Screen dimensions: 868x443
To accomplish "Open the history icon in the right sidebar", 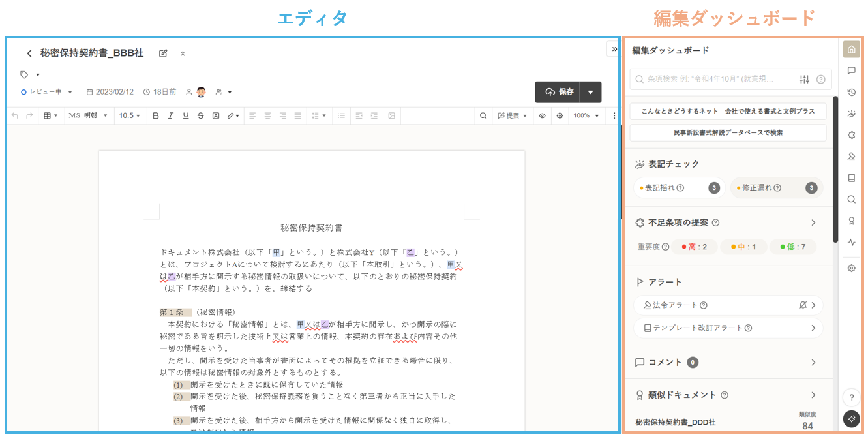I will click(x=851, y=92).
